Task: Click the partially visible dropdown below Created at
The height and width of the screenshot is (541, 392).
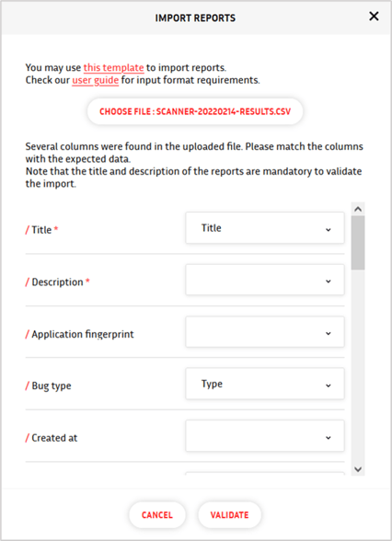Action: click(x=265, y=474)
